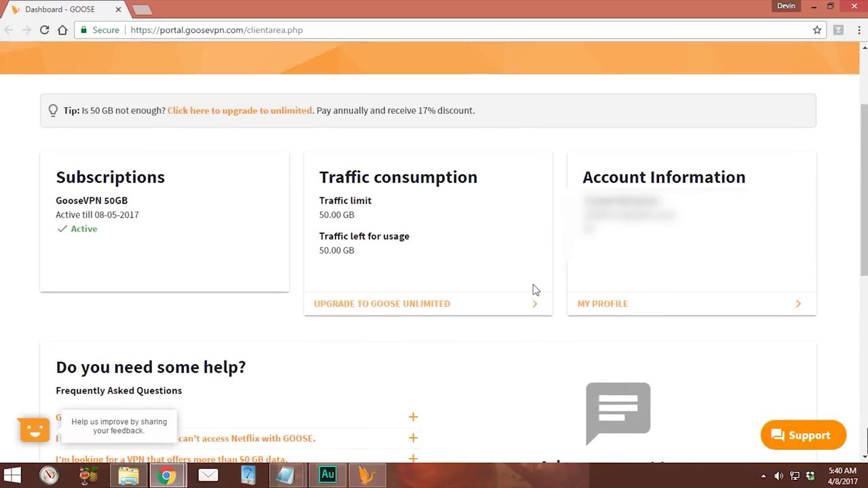868x488 pixels.
Task: Click Upgrade to Goose Unlimited link
Action: [382, 304]
